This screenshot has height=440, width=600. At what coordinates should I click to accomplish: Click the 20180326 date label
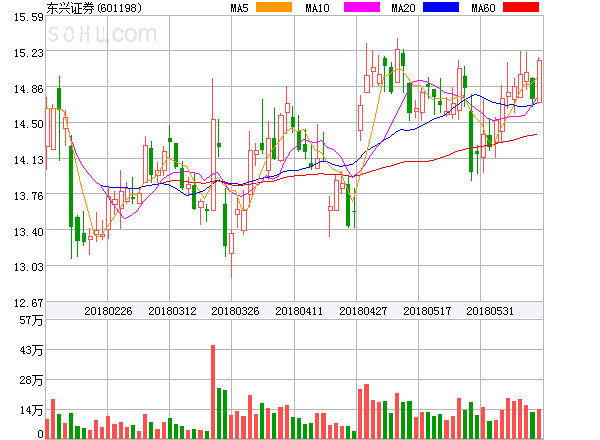pyautogui.click(x=235, y=311)
